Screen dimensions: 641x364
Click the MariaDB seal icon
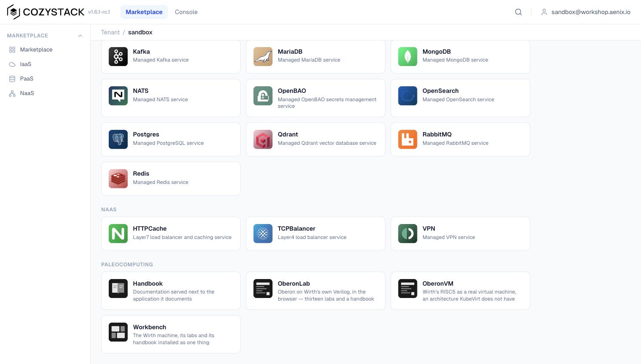pyautogui.click(x=263, y=57)
